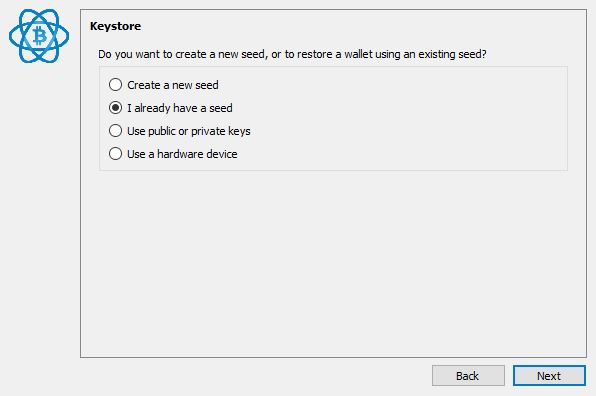This screenshot has height=396, width=596.
Task: Select the 'Create a new seed' radio button
Action: 116,84
